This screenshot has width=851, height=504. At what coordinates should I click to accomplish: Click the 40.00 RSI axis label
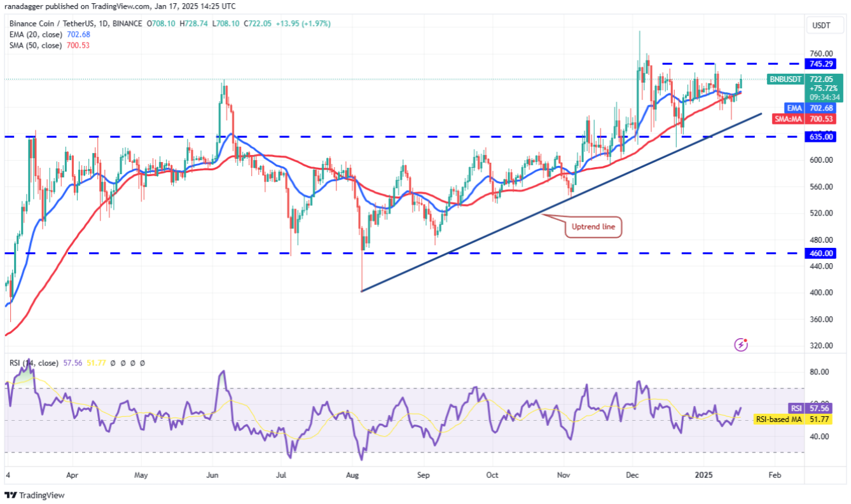point(819,437)
